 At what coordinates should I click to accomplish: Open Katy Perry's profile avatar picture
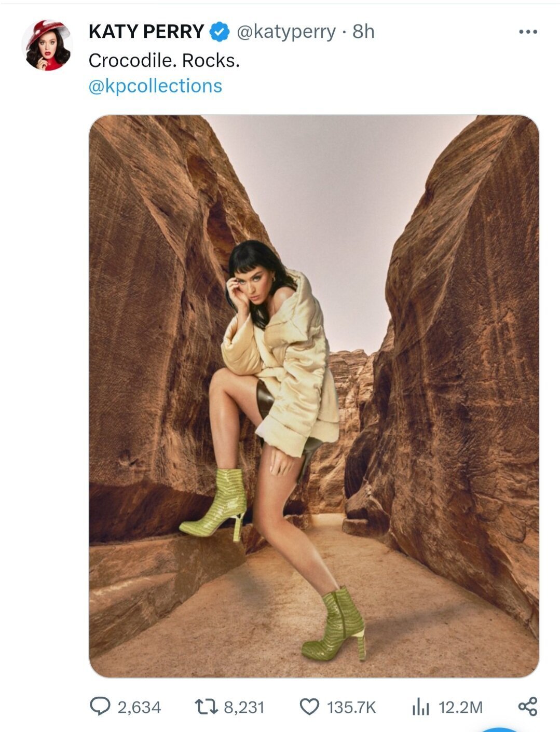pos(47,45)
